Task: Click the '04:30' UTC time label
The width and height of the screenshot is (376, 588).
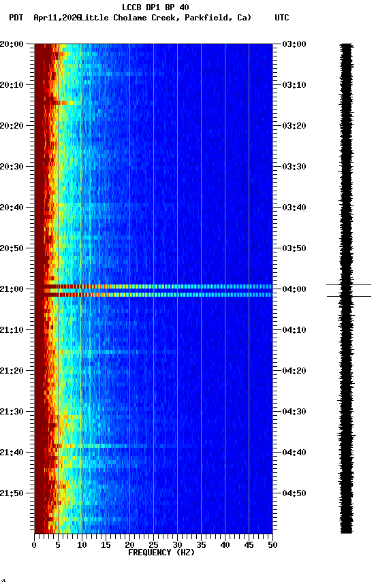Action: [x=294, y=412]
